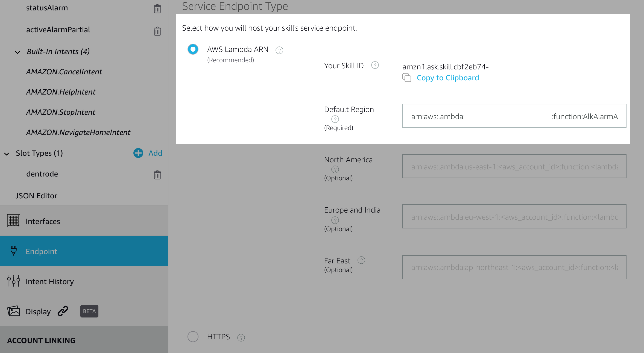This screenshot has width=644, height=353.
Task: Click the blue plus icon beside Slot Types
Action: tap(138, 153)
